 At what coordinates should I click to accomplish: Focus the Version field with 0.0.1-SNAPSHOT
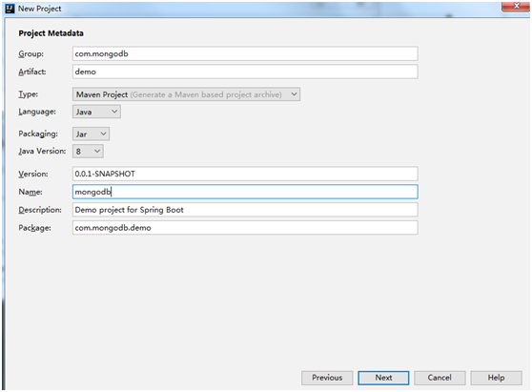coord(245,174)
